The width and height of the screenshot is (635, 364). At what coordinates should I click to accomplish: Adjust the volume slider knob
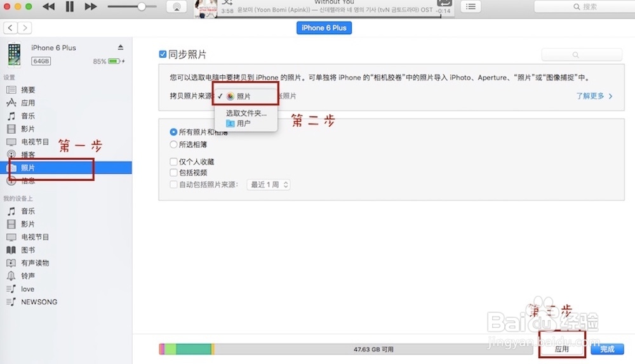142,6
